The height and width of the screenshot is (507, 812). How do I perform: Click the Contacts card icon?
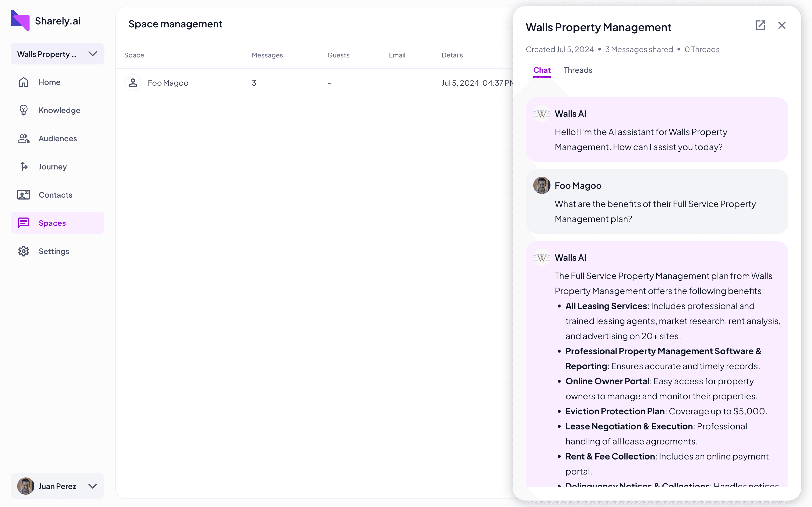[23, 195]
